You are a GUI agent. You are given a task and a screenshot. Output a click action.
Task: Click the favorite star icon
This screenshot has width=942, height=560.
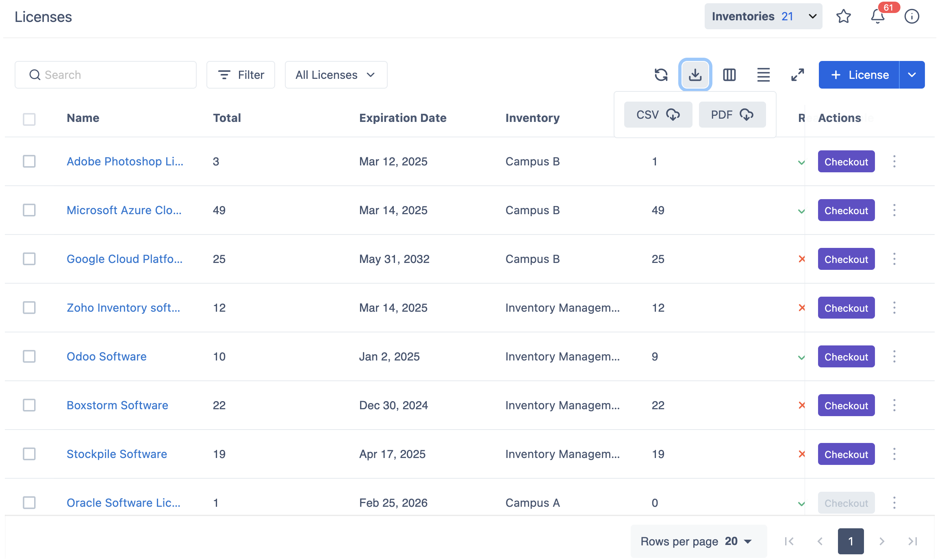[843, 17]
